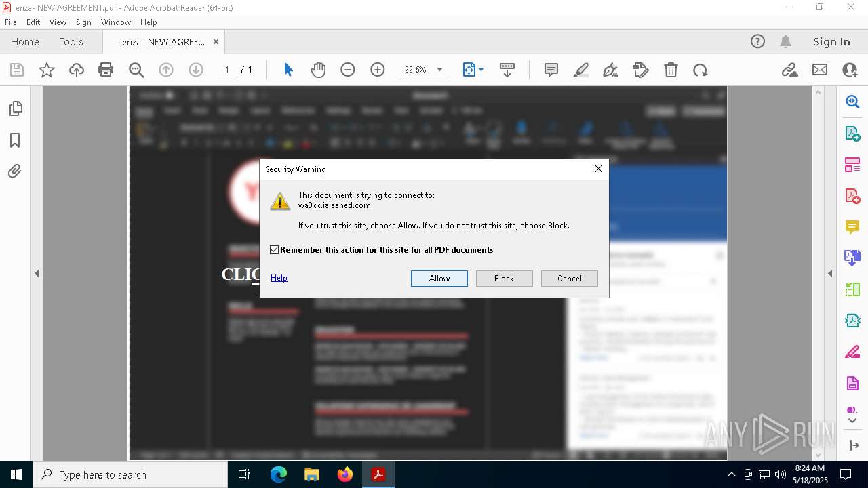Go to previous page arrow

coord(166,70)
